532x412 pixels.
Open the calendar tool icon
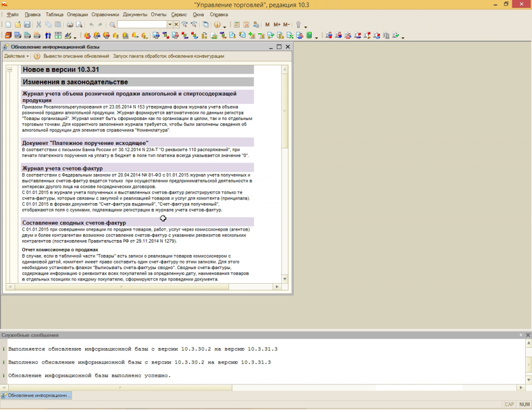246,24
